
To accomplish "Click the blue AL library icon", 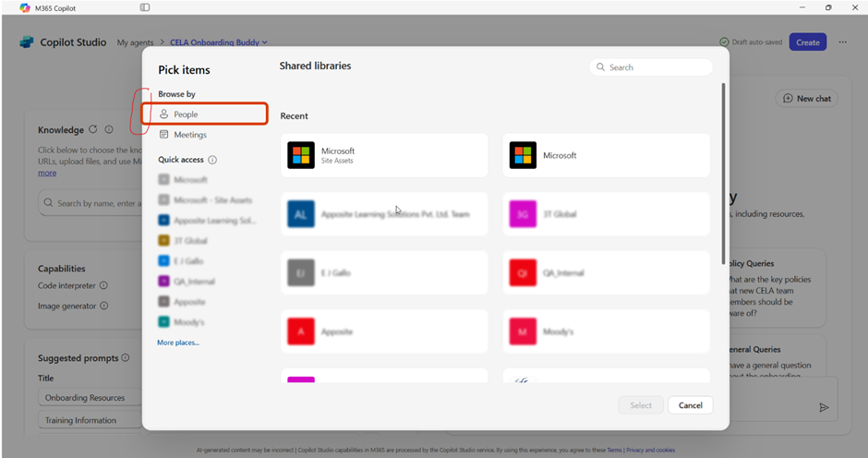I will (x=301, y=214).
